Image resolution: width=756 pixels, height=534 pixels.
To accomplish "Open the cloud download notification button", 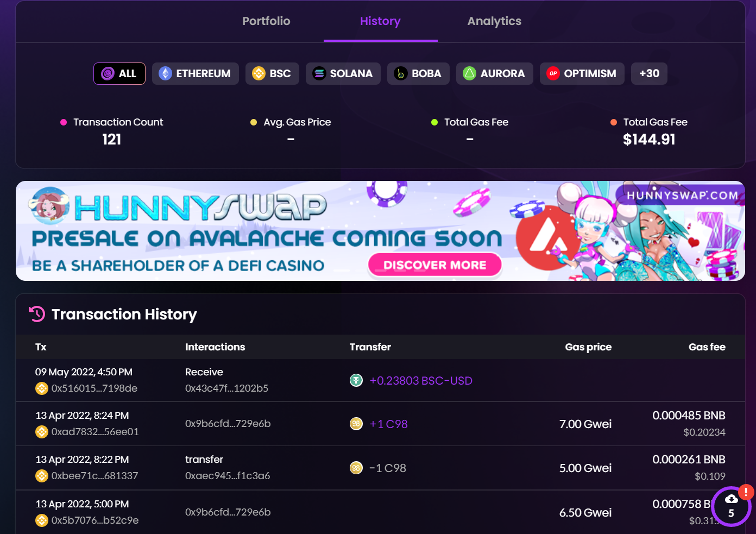I will pos(731,506).
